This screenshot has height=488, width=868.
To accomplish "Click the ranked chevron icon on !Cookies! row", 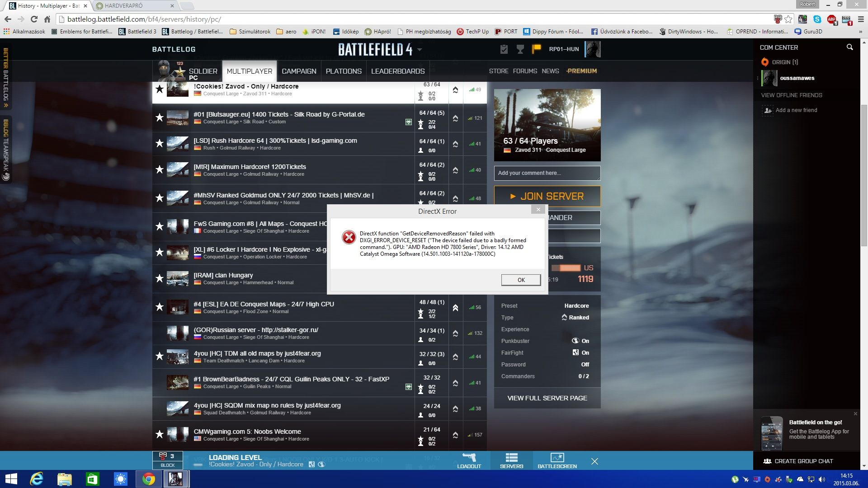I will coord(455,90).
